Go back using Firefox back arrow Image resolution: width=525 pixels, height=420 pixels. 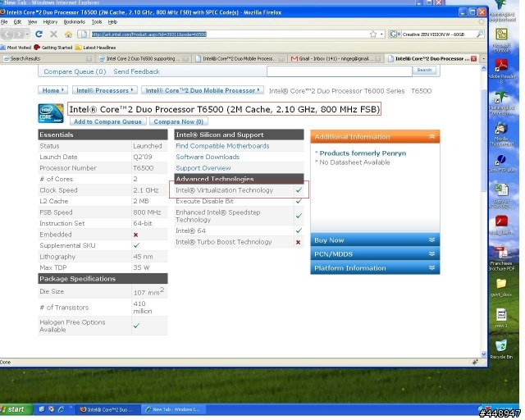pos(7,34)
